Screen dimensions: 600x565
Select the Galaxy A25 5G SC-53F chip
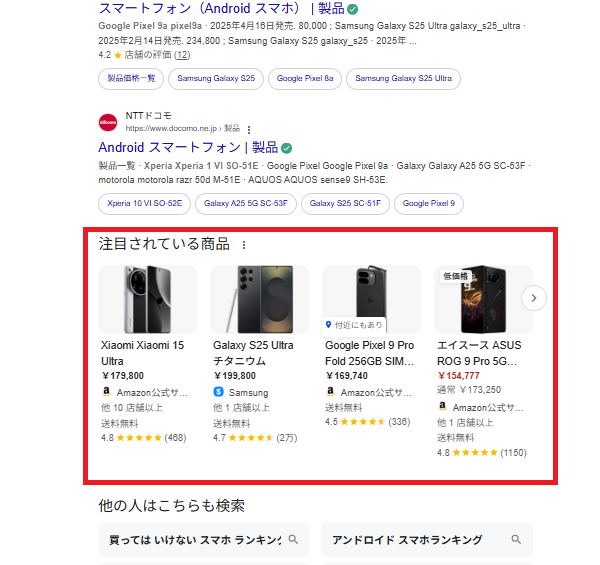pyautogui.click(x=246, y=204)
